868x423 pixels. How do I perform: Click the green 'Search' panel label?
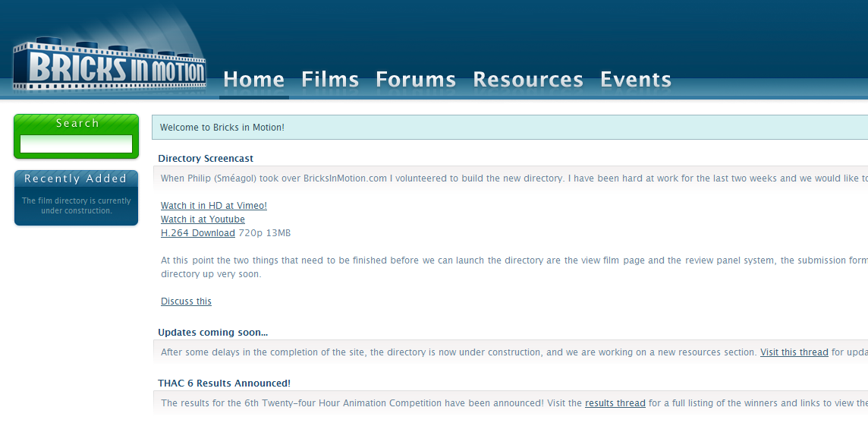click(77, 123)
